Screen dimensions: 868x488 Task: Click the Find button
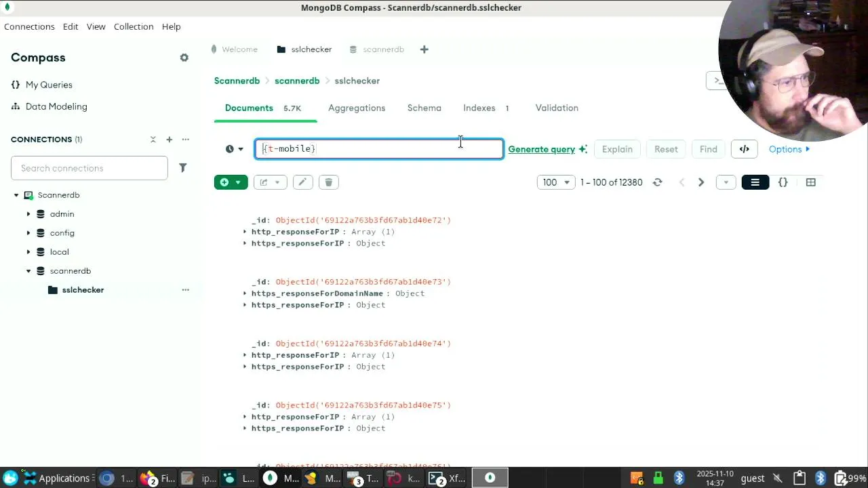point(708,149)
